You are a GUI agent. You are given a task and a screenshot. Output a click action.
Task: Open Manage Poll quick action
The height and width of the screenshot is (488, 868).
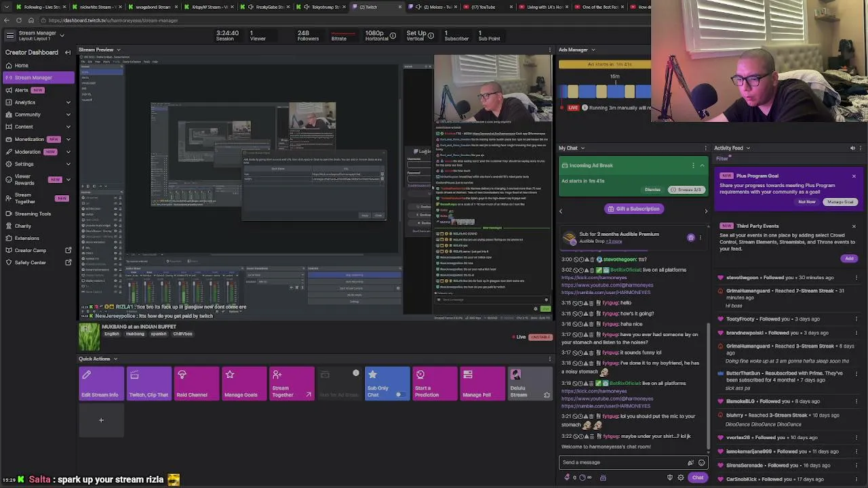coord(482,384)
